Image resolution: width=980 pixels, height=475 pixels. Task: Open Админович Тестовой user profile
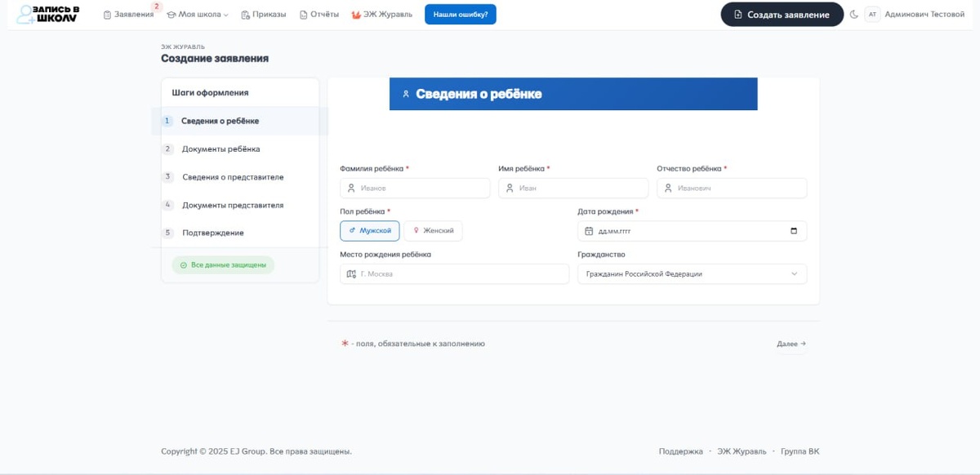924,15
